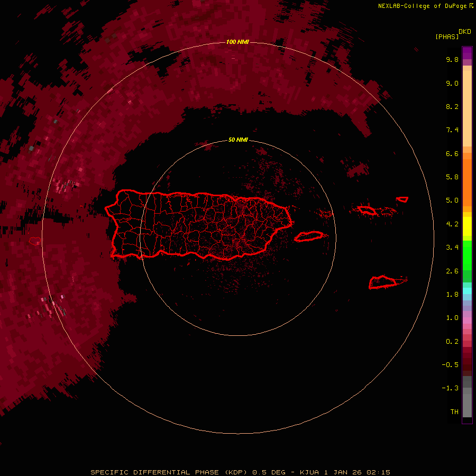
Task: Click SPECIFIC DIFFERENTIAL PHASE (KDP) caption text
Action: [170, 472]
